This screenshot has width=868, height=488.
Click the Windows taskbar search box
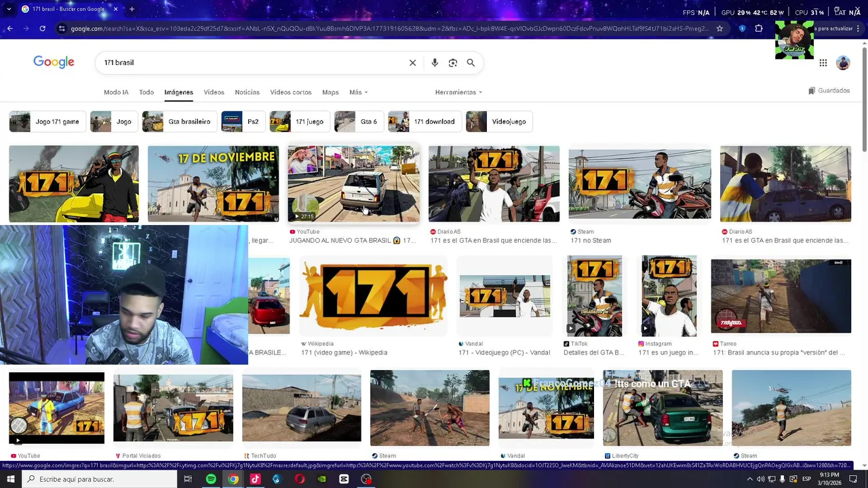[99, 479]
